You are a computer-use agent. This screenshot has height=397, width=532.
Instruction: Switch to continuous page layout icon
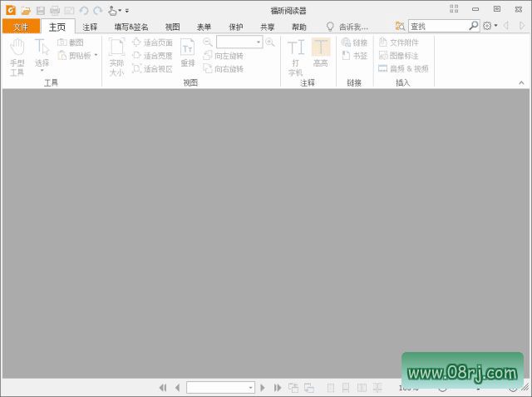pos(346,388)
